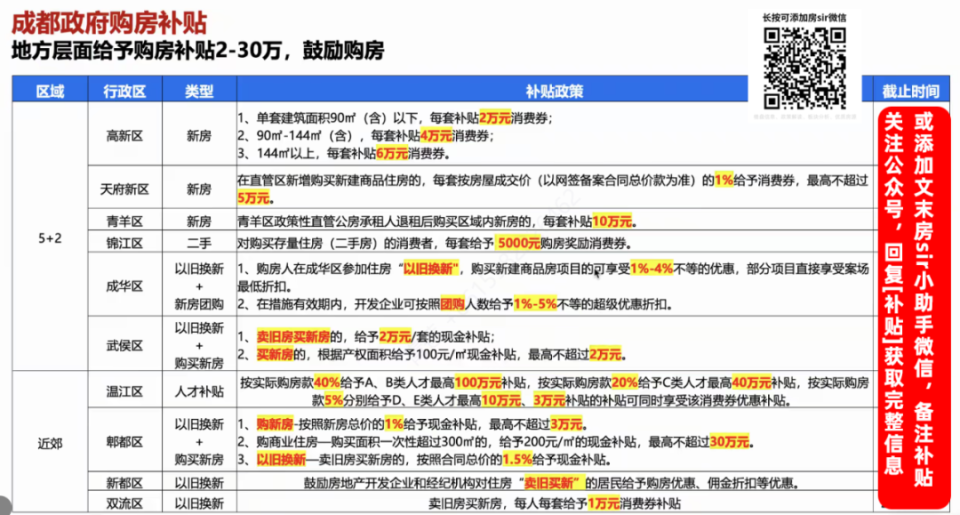The image size is (960, 515).
Task: Click highlighted 4万元 in 高新区 policy
Action: tap(436, 136)
